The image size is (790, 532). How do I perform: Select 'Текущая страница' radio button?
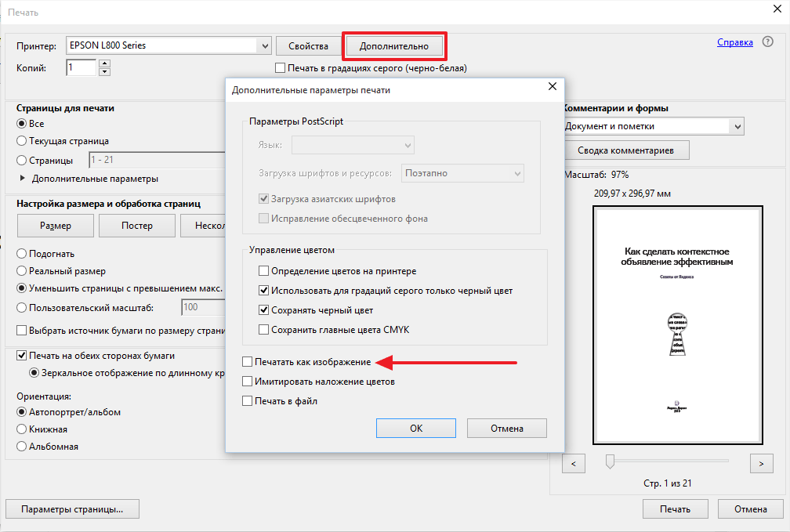coord(22,141)
